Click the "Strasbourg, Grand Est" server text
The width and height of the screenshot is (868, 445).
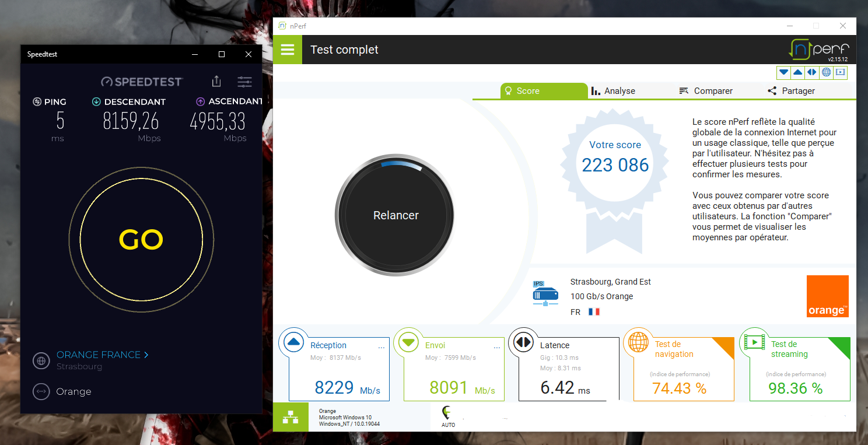pyautogui.click(x=611, y=282)
